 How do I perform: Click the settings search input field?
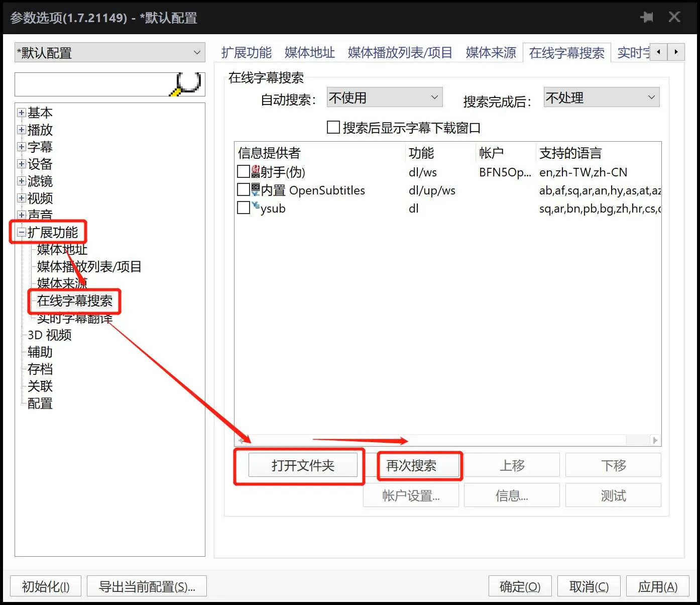pos(93,84)
